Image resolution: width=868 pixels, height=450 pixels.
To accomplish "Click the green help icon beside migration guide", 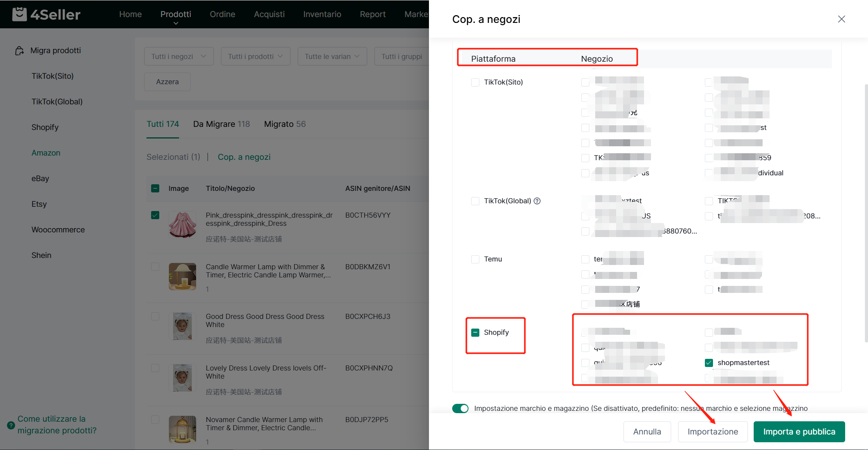I will [11, 425].
